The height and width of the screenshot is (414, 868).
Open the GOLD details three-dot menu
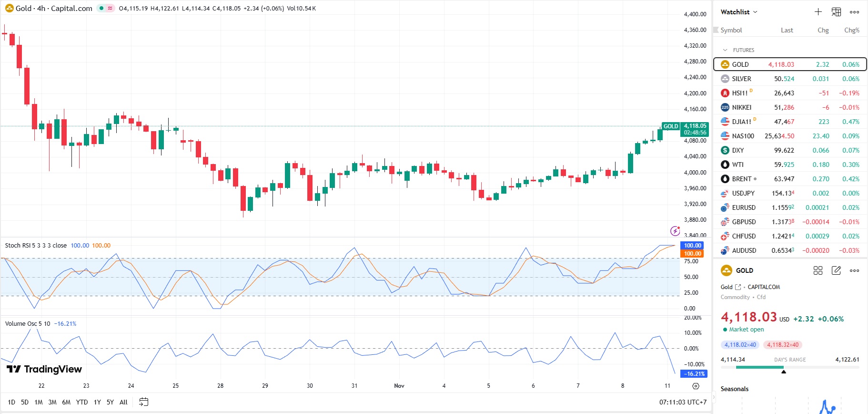[x=854, y=270]
